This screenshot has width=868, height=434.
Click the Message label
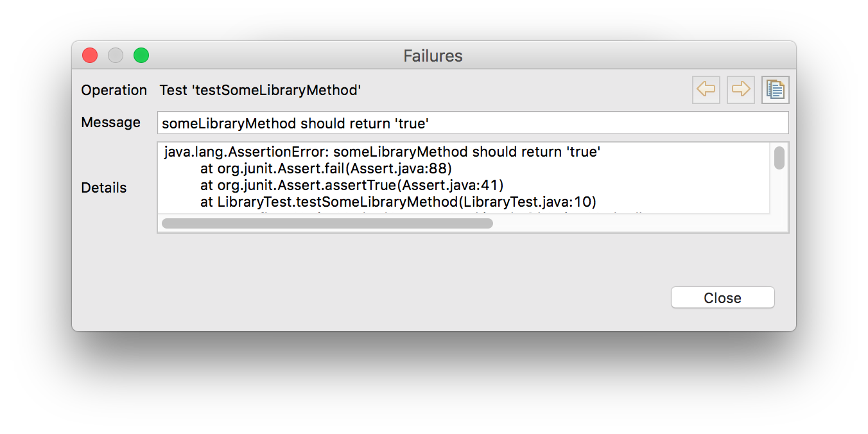(x=110, y=123)
